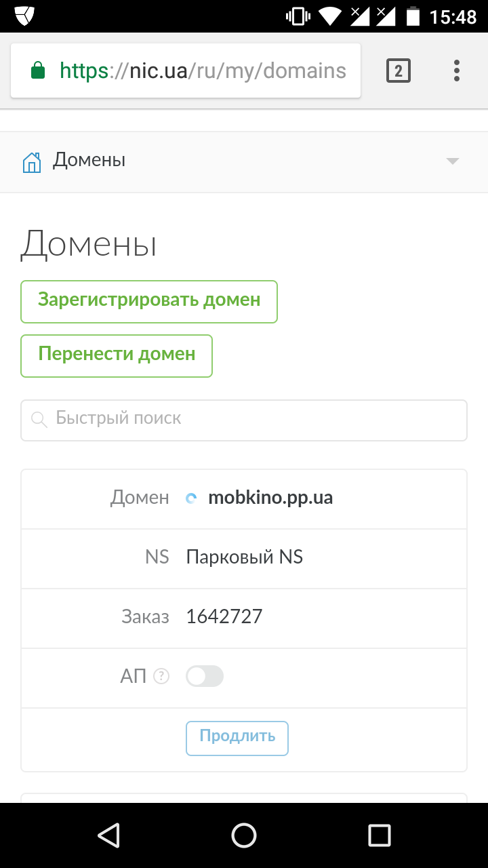Open the mobkino.pp.ua domain link
The width and height of the screenshot is (488, 868).
pos(270,498)
